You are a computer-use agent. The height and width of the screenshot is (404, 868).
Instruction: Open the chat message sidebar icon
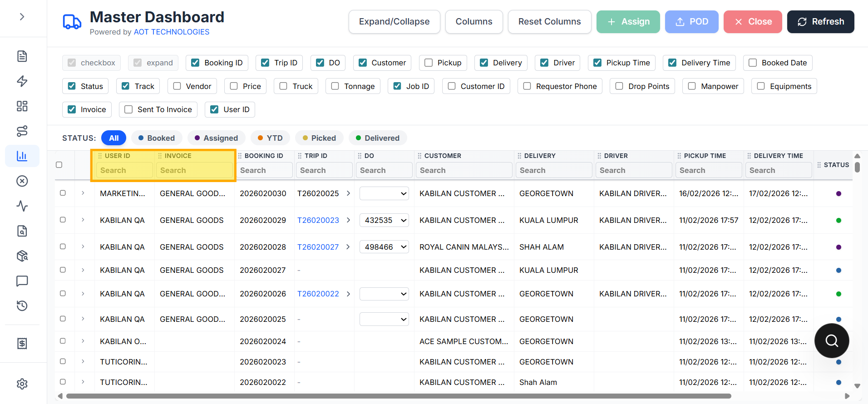[x=22, y=281]
